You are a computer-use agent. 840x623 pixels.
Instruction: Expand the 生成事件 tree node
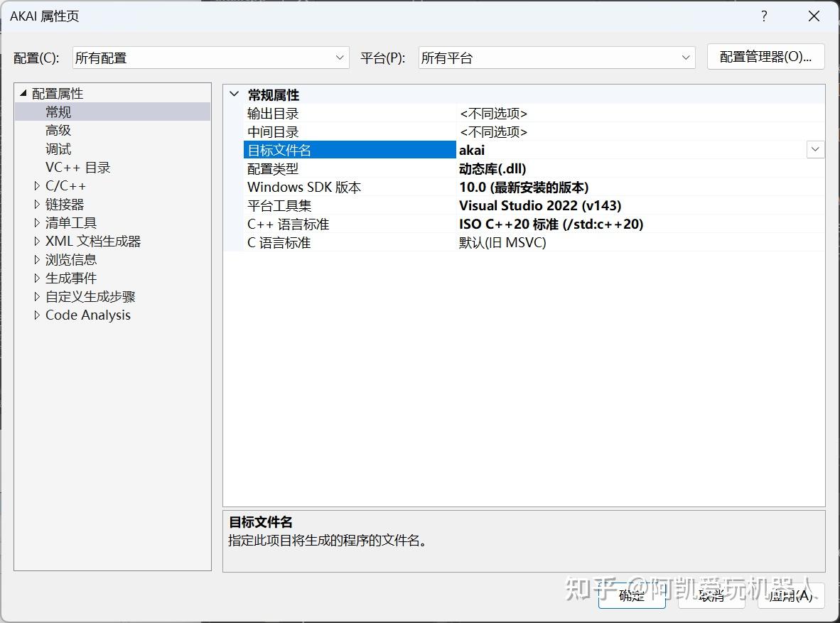pos(37,278)
